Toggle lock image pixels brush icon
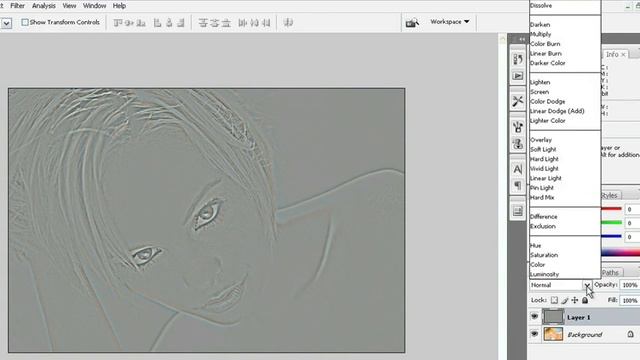Image resolution: width=640 pixels, height=360 pixels. click(564, 300)
